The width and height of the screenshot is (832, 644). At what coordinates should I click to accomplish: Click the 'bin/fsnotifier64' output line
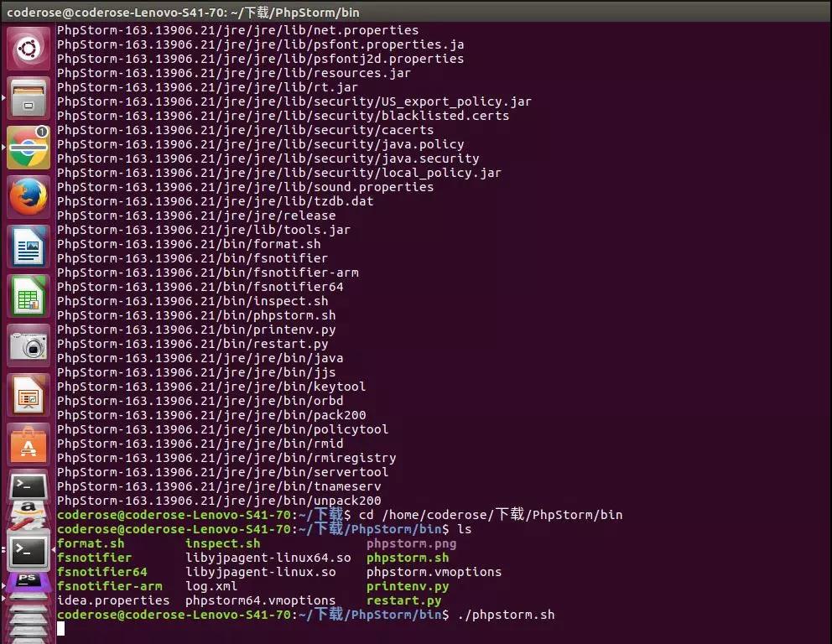tap(200, 287)
